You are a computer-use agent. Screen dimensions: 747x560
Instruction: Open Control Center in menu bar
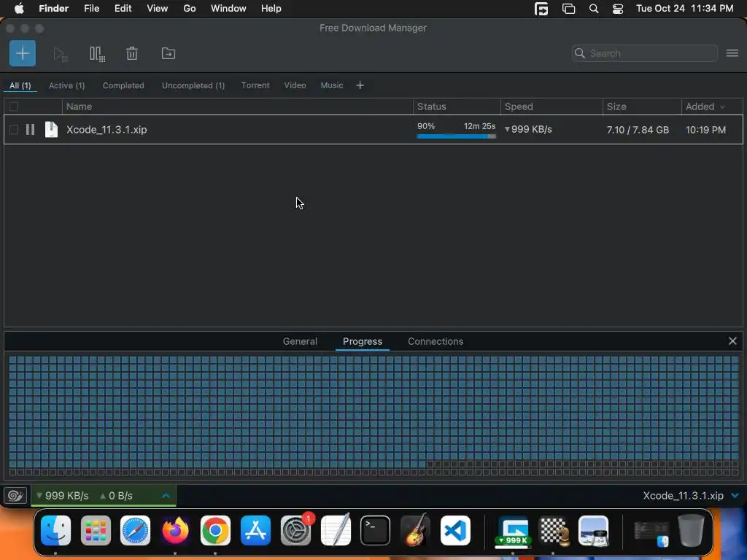(x=618, y=9)
